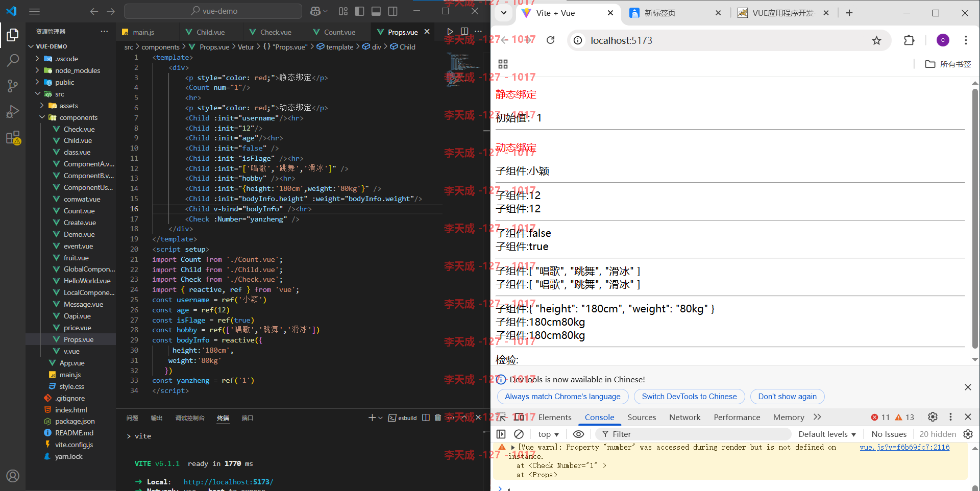Image resolution: width=980 pixels, height=491 pixels.
Task: Switch to the main.js editor tab
Action: (x=143, y=32)
